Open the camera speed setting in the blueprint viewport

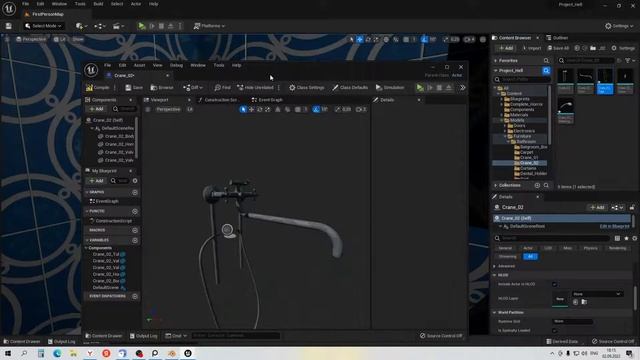pyautogui.click(x=361, y=109)
